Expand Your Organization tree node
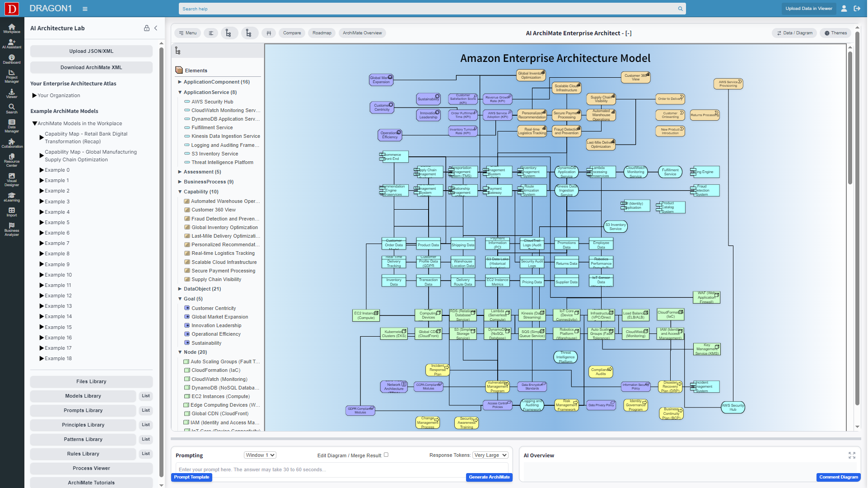This screenshot has height=488, width=868. pos(34,96)
